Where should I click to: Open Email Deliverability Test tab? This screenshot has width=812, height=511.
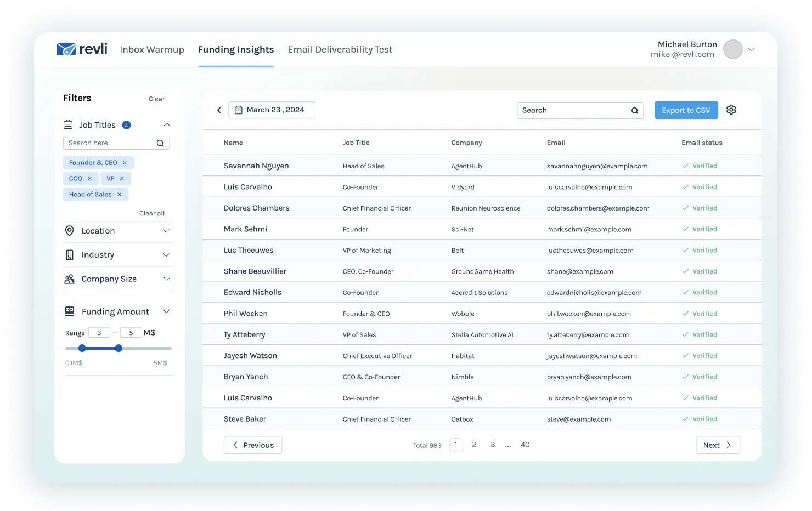point(340,49)
